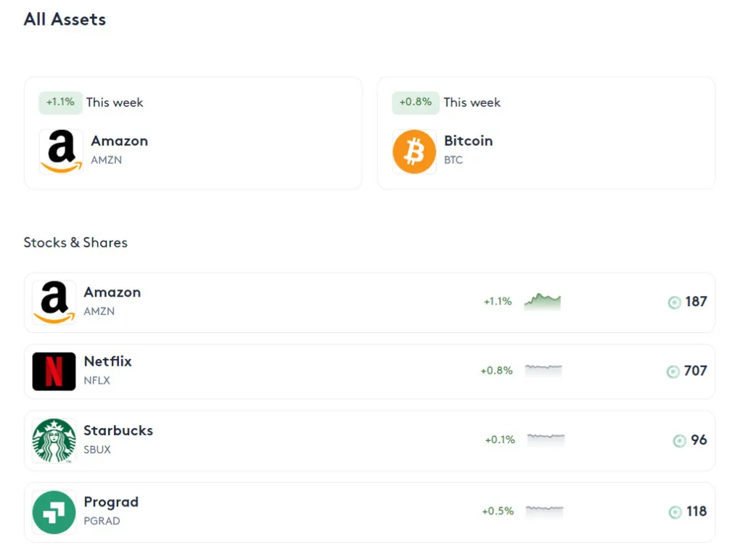Open the Starbucks SBUX stock name
The image size is (743, 560).
[x=118, y=431]
